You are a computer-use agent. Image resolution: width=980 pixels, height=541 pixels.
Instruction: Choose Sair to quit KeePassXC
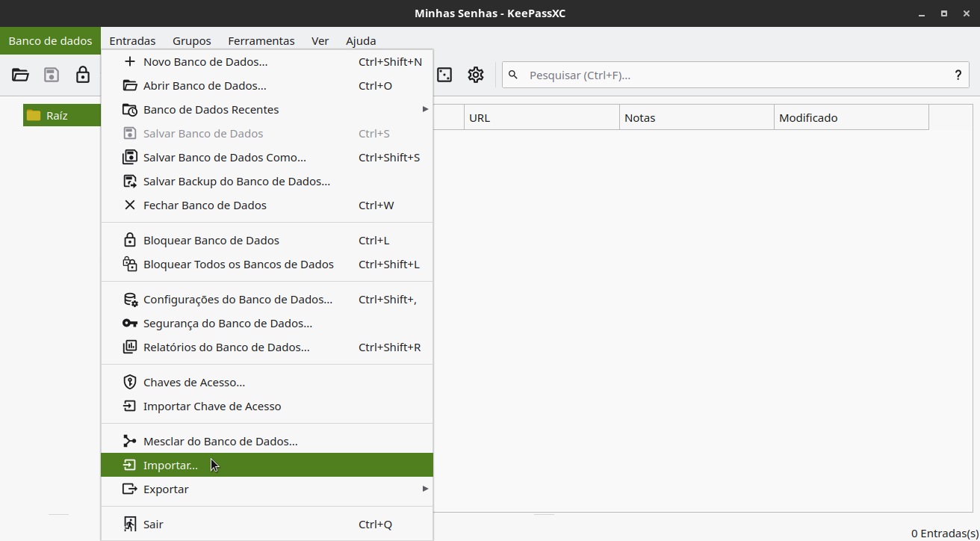pos(267,524)
